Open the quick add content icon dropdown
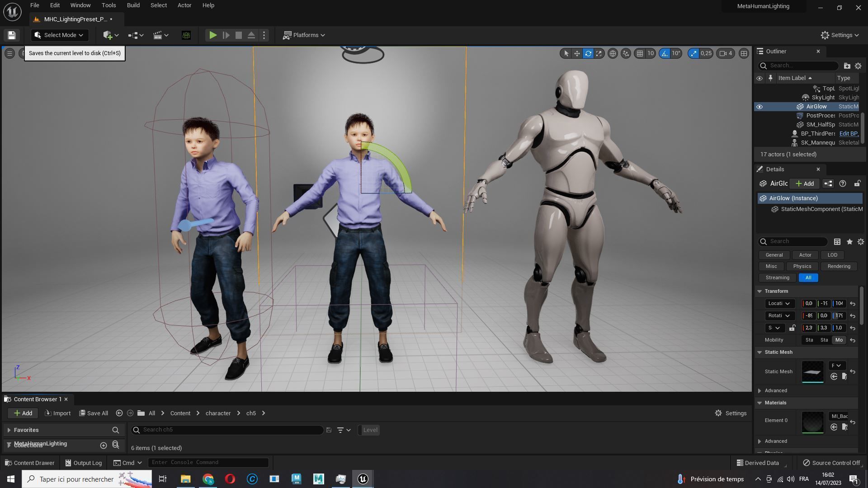The height and width of the screenshot is (488, 868). pyautogui.click(x=111, y=35)
